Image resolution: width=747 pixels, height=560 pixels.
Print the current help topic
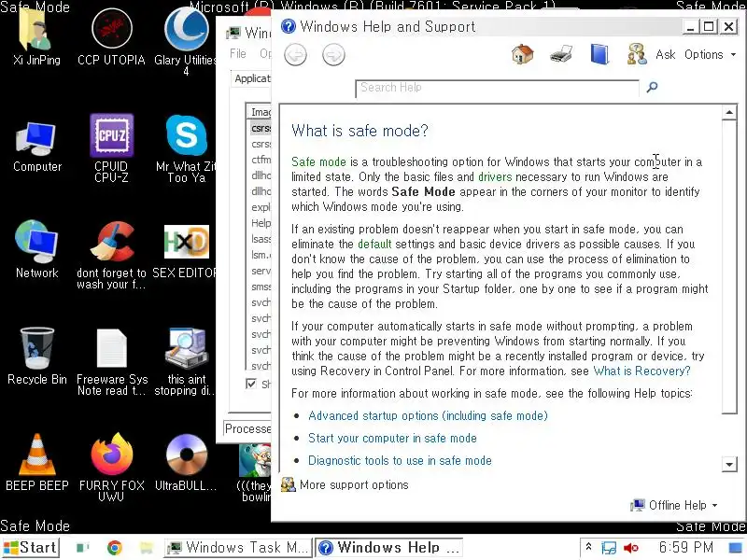(x=561, y=54)
